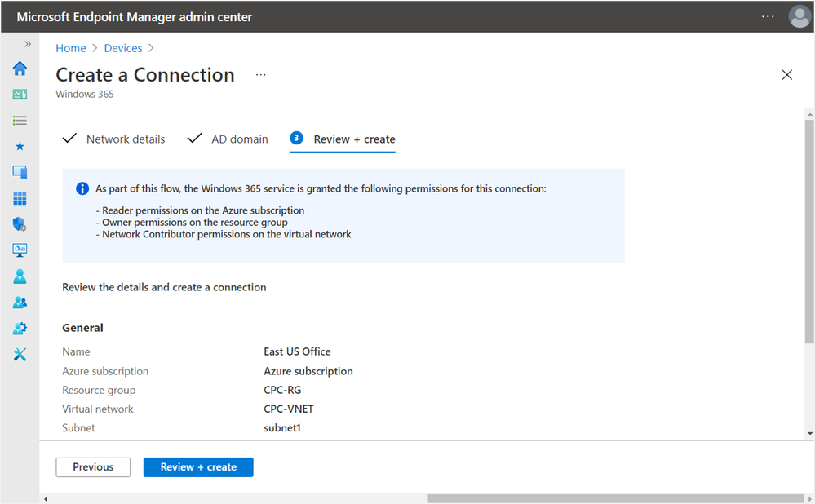Click the Windows 365 subtitle

85,94
